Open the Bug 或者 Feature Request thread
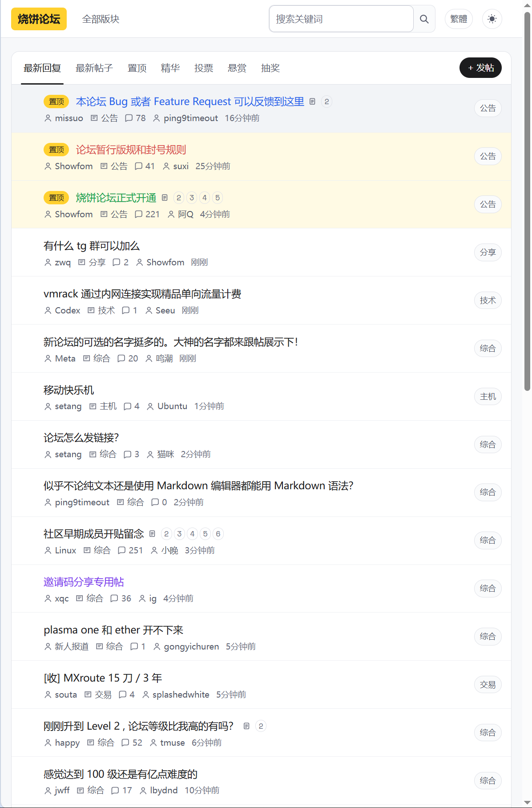The image size is (532, 808). pos(190,102)
